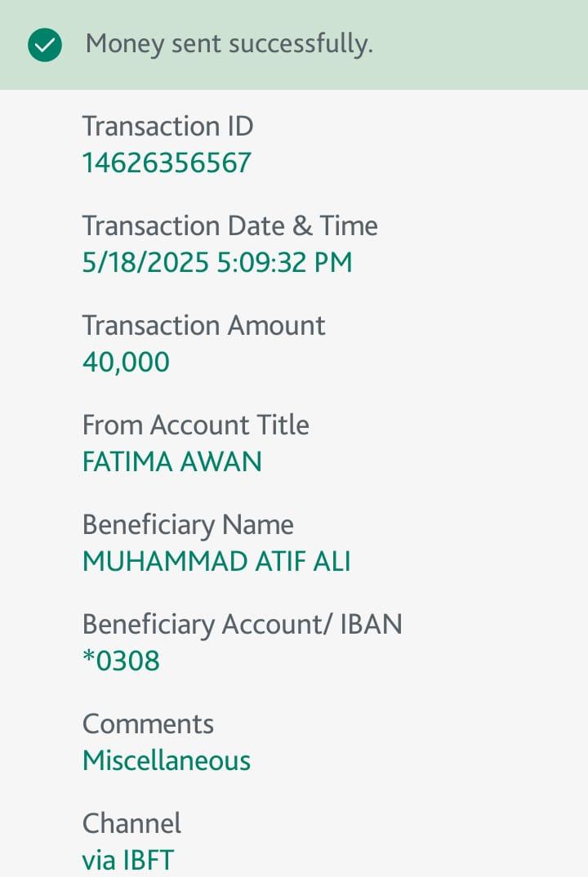Select the 'Beneficiary Account/ IBAN' label
588x877 pixels.
pos(242,625)
